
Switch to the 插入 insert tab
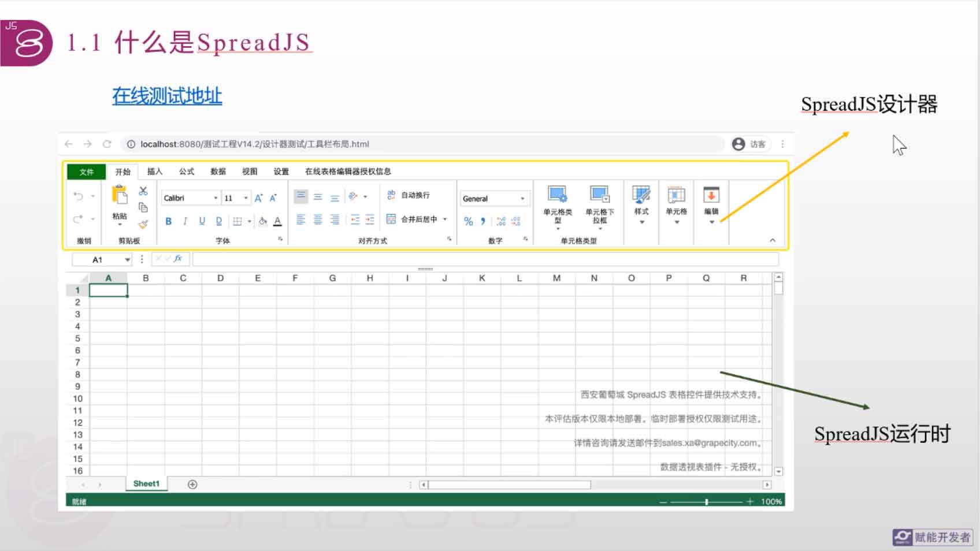[x=155, y=172]
